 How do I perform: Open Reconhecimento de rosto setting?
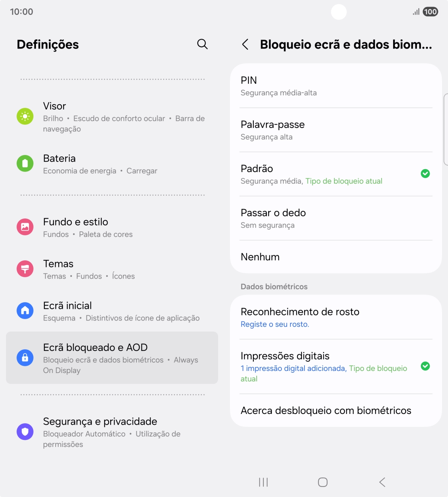pyautogui.click(x=336, y=317)
